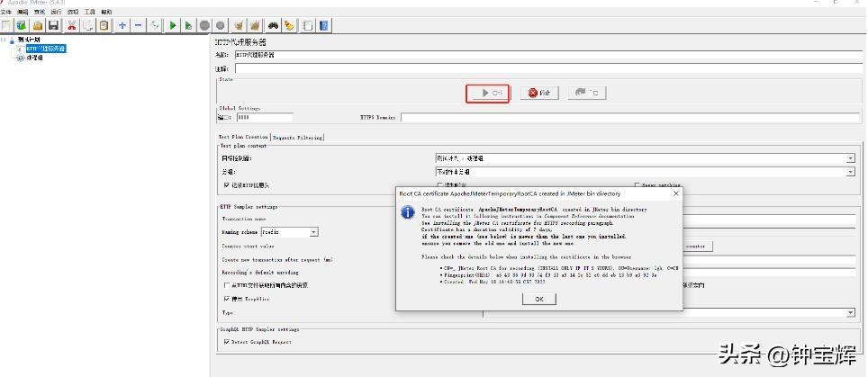Click OK in the Root CA dialog
This screenshot has height=377, width=868.
click(x=539, y=299)
